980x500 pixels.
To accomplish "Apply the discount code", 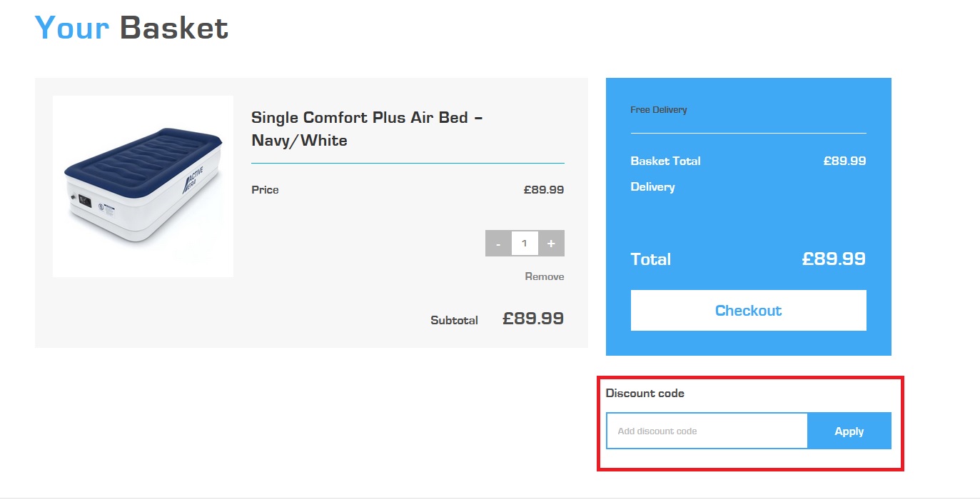I will (849, 431).
